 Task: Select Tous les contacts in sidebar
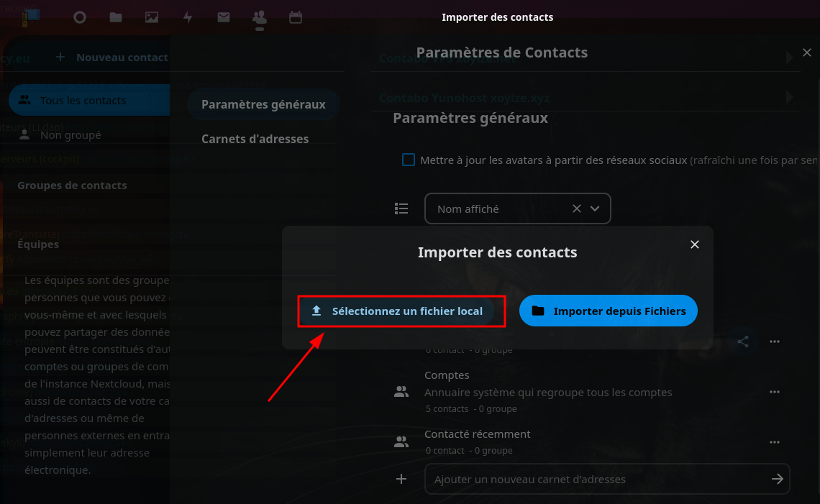(x=83, y=101)
